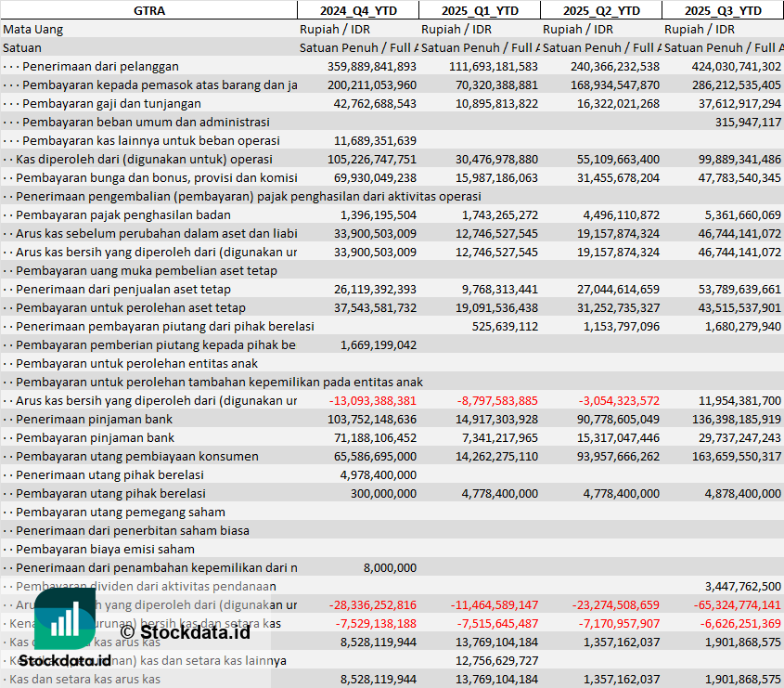
Task: Click the 2025_Q2_YTD column header
Action: pos(601,10)
